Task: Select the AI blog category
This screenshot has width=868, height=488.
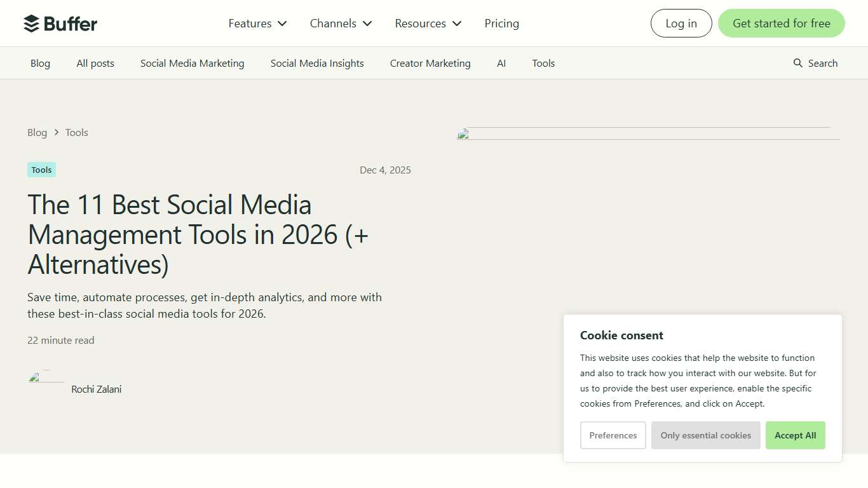Action: click(501, 63)
